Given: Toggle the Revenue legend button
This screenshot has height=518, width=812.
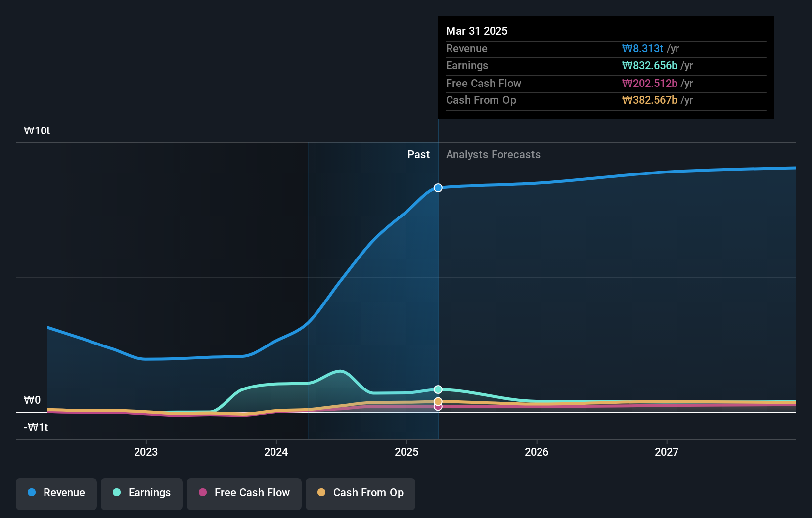Looking at the screenshot, I should [56, 494].
